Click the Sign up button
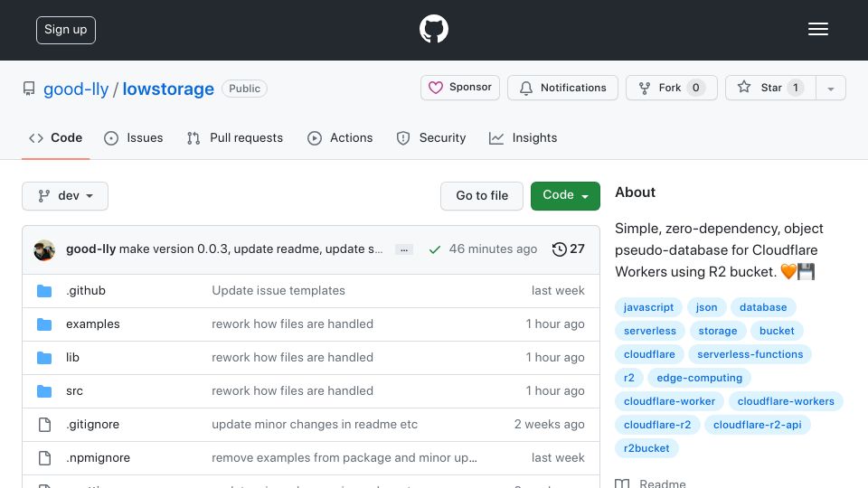 (66, 30)
